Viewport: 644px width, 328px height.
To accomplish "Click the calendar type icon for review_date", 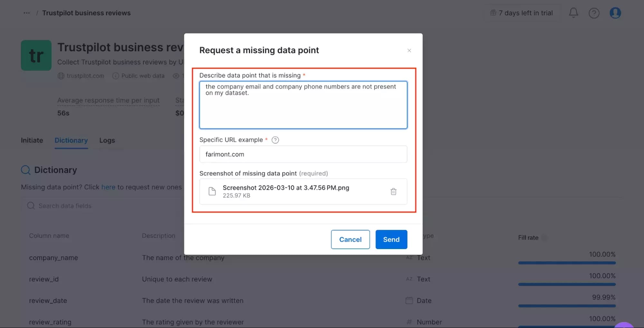I will pos(409,300).
